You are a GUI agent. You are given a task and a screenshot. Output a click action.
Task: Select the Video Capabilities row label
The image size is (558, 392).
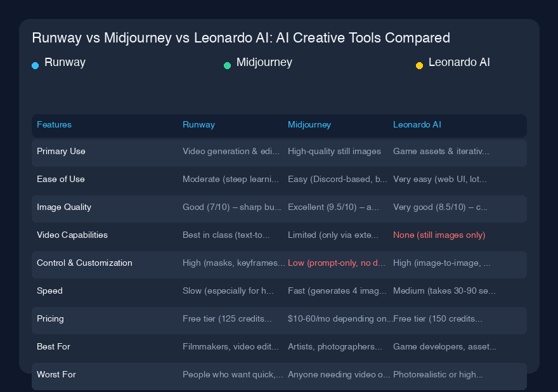pyautogui.click(x=72, y=235)
